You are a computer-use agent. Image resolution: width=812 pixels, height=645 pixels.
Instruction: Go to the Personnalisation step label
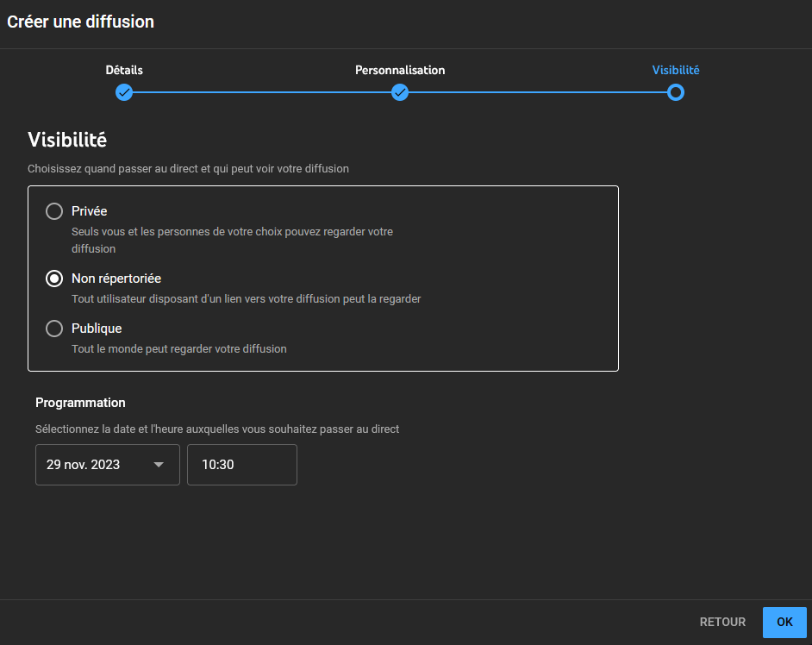click(x=400, y=70)
